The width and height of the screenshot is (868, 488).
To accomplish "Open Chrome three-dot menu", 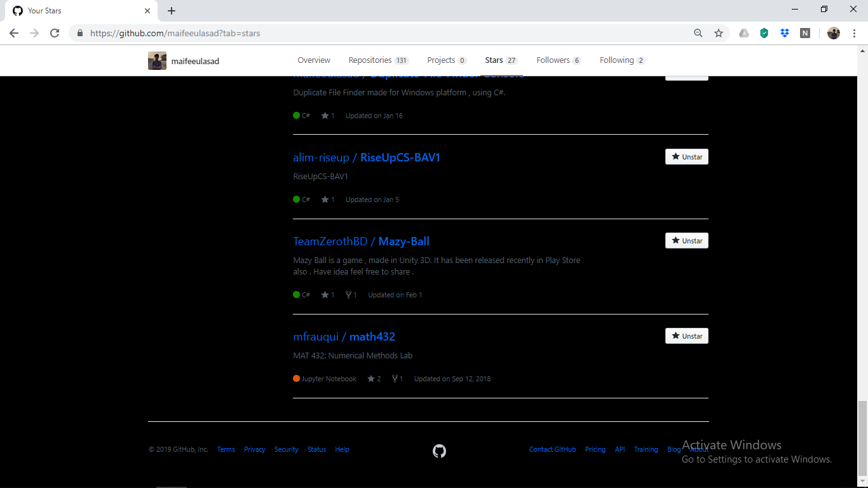I will 855,33.
